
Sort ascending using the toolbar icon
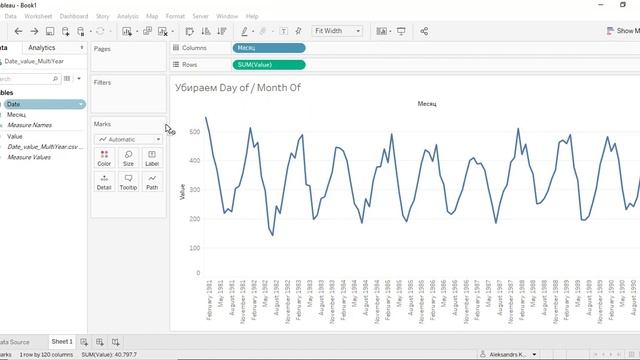tap(206, 31)
